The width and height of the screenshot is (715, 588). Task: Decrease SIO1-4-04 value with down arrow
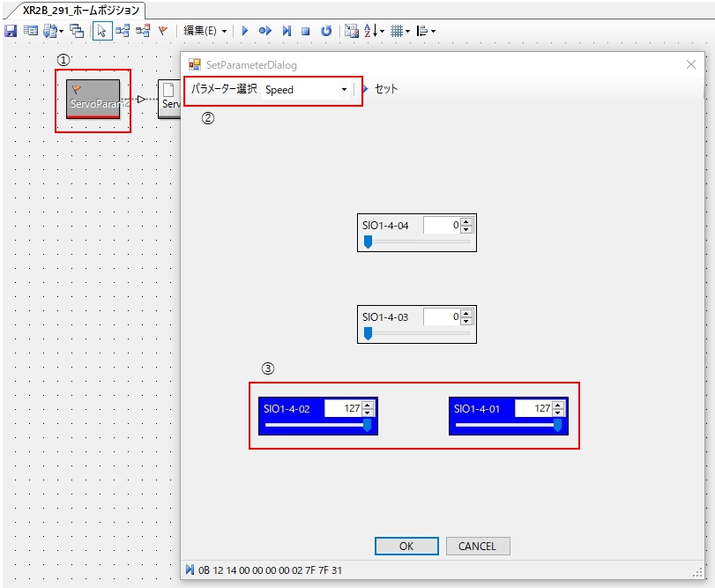click(466, 229)
